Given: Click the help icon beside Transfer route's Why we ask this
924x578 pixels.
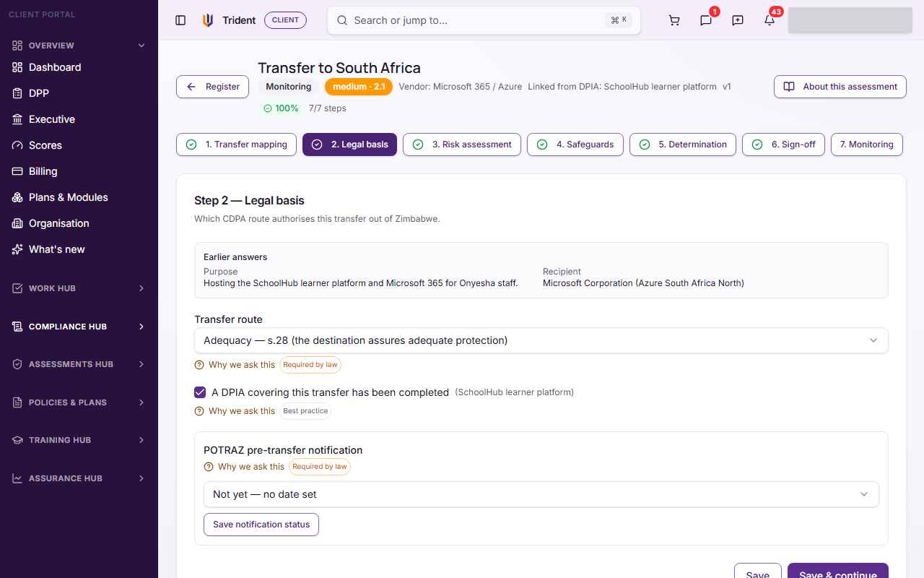Looking at the screenshot, I should click(199, 365).
